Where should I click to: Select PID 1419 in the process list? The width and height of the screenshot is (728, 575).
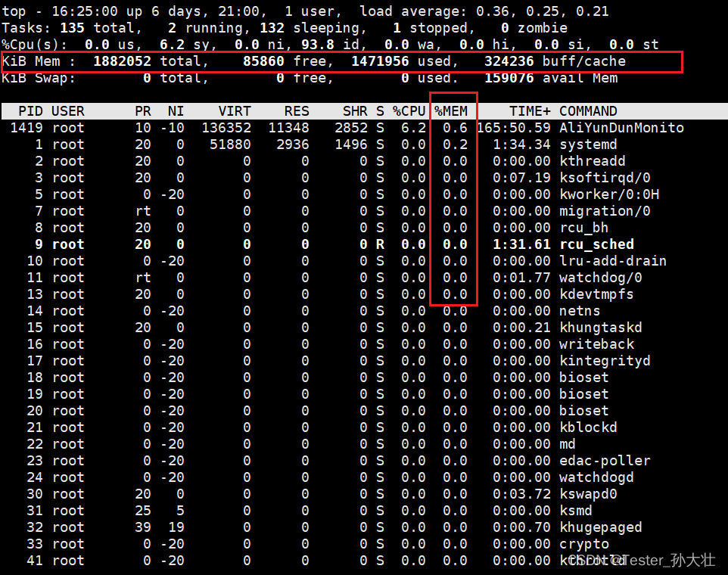[x=26, y=128]
